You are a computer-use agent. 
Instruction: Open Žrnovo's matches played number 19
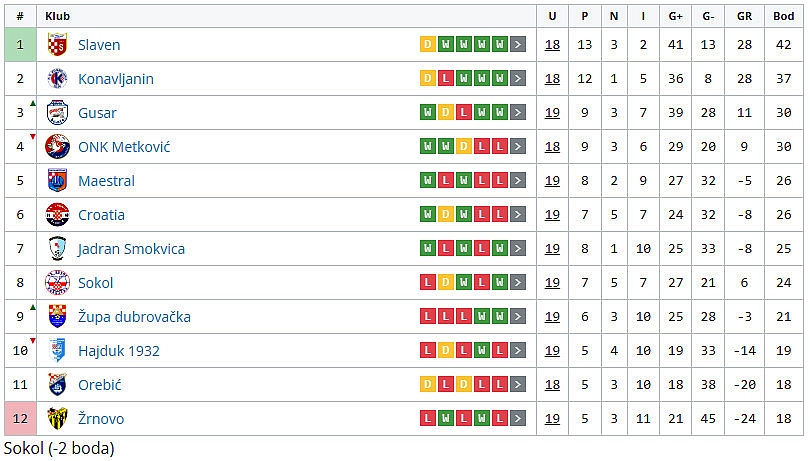click(552, 419)
